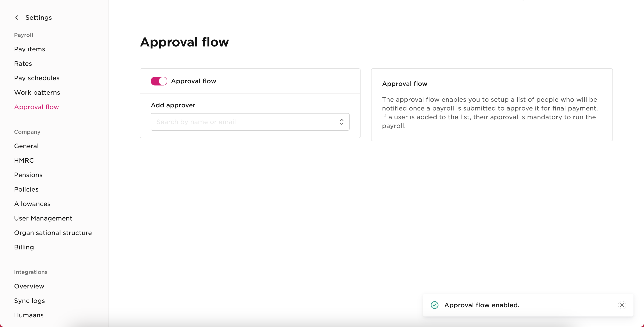Open the Allowances section
This screenshot has width=644, height=327.
click(x=32, y=204)
